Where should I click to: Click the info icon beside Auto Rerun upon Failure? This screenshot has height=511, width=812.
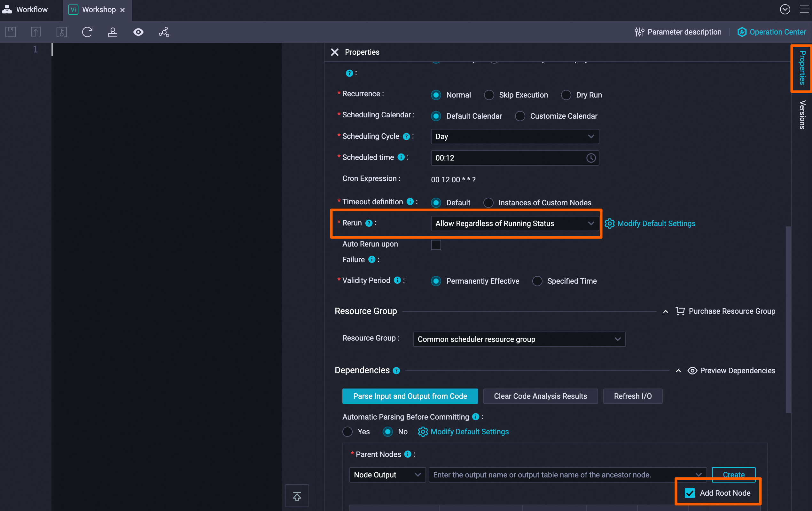371,259
